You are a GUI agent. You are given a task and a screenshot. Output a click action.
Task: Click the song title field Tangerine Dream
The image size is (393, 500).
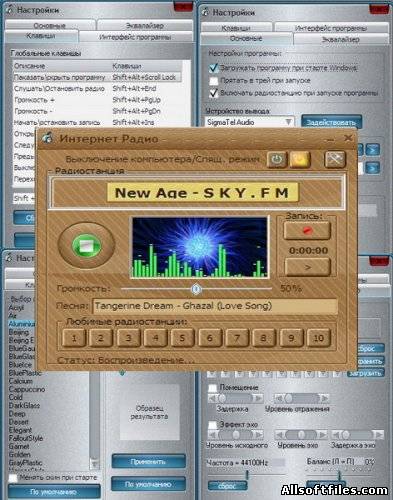[215, 306]
